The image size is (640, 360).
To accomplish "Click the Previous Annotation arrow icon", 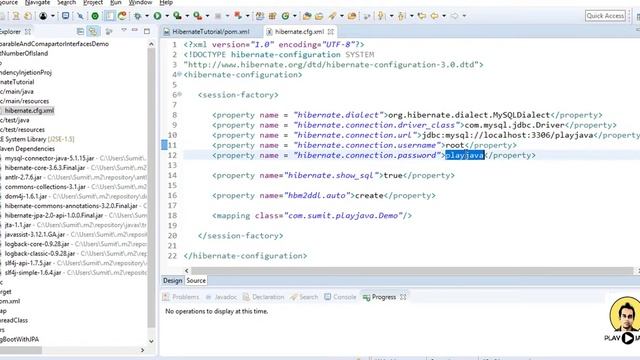I will pos(402,16).
